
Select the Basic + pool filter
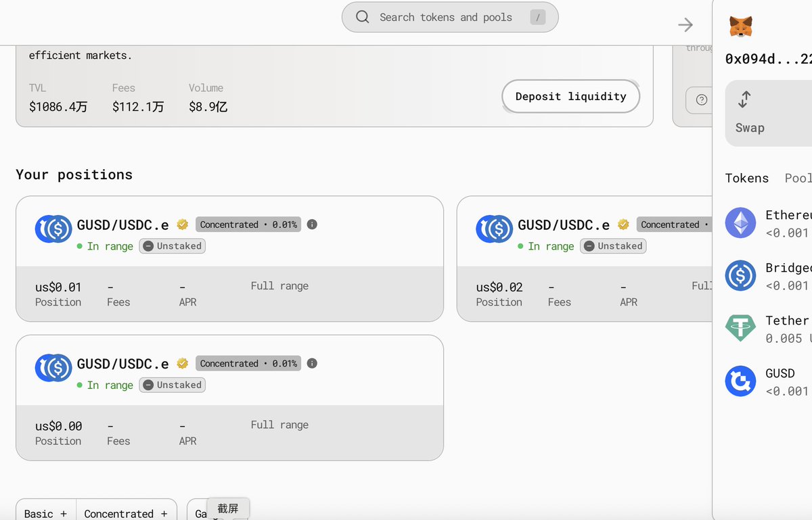[46, 511]
